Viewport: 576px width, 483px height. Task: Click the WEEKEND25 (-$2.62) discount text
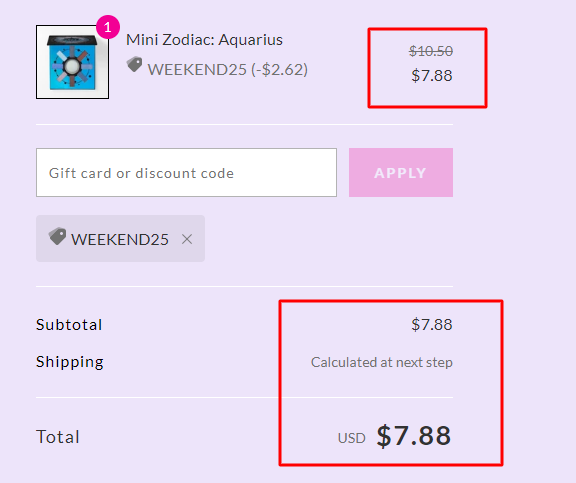click(x=228, y=69)
